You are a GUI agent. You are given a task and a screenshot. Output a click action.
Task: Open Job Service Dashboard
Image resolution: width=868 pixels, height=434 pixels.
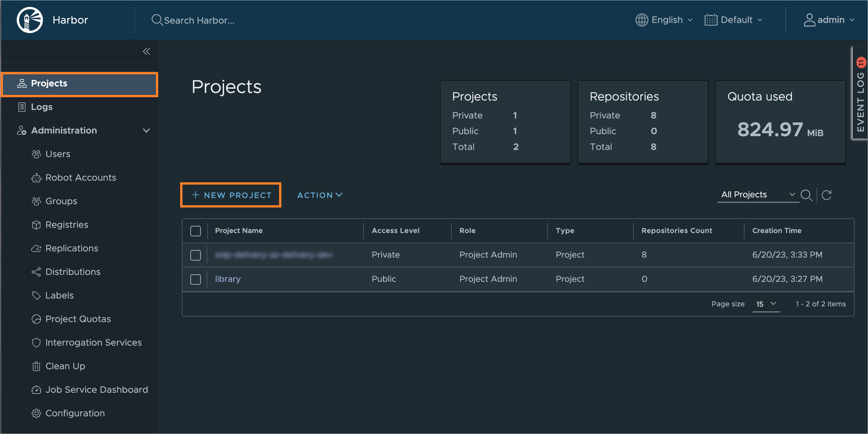coord(96,389)
